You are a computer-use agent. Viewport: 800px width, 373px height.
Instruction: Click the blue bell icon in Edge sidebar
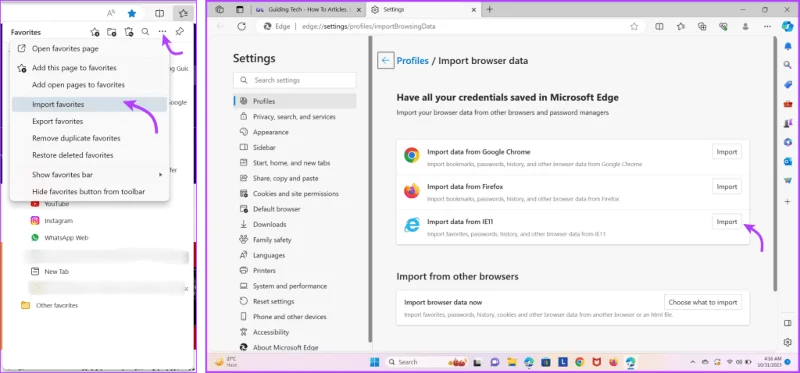pyautogui.click(x=787, y=46)
